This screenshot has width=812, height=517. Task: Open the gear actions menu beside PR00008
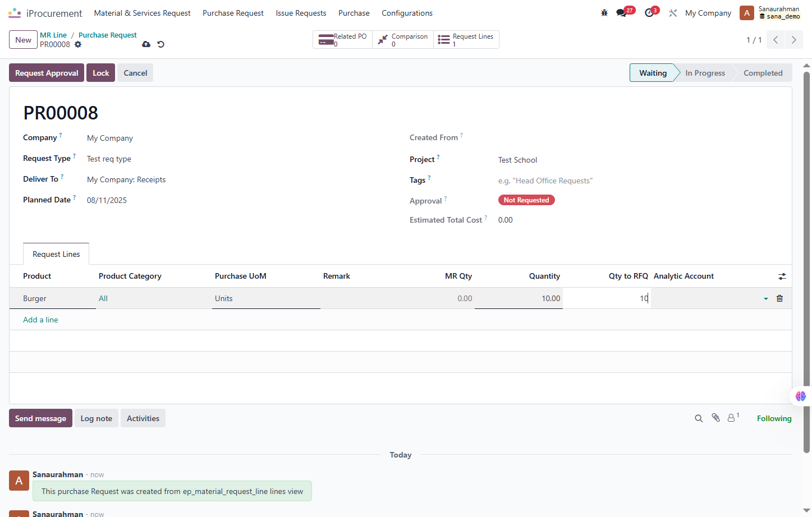[x=78, y=44]
